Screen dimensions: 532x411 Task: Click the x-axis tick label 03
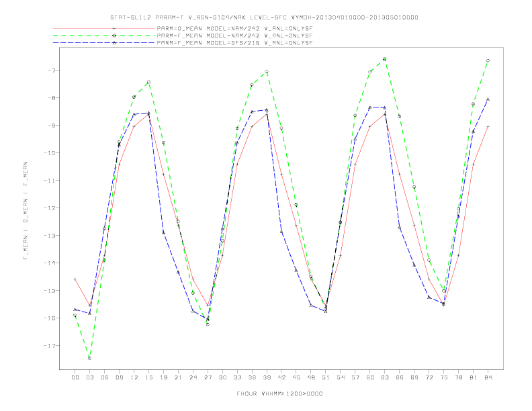[89, 377]
